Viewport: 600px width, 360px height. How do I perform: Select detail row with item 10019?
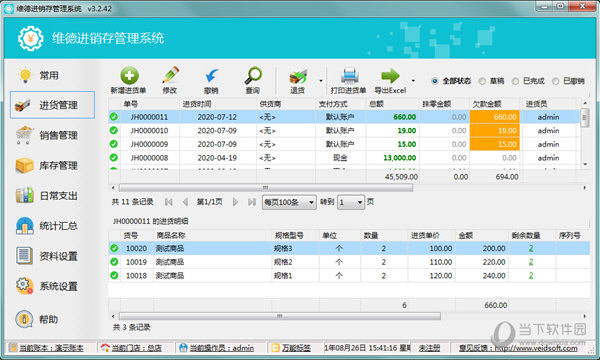[349, 262]
